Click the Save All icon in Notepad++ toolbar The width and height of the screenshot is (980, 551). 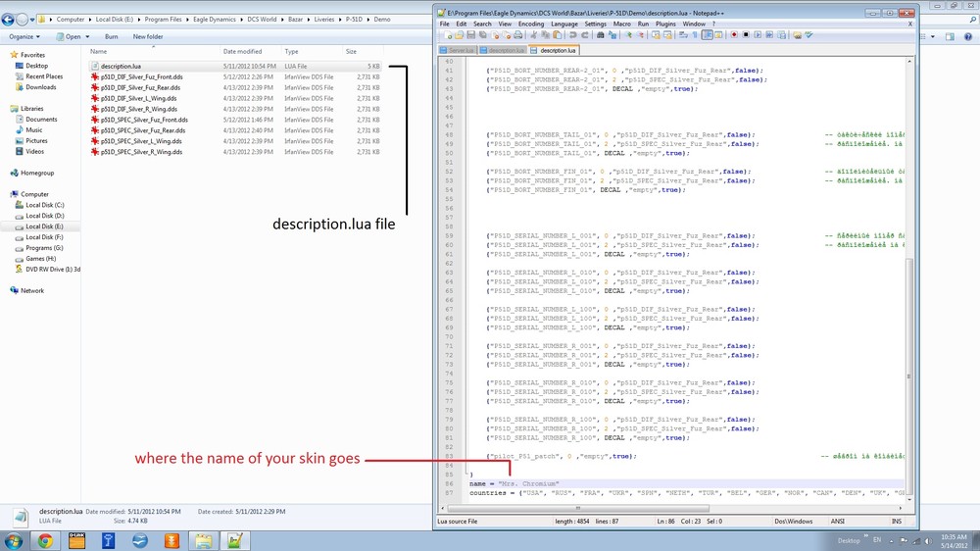[482, 35]
